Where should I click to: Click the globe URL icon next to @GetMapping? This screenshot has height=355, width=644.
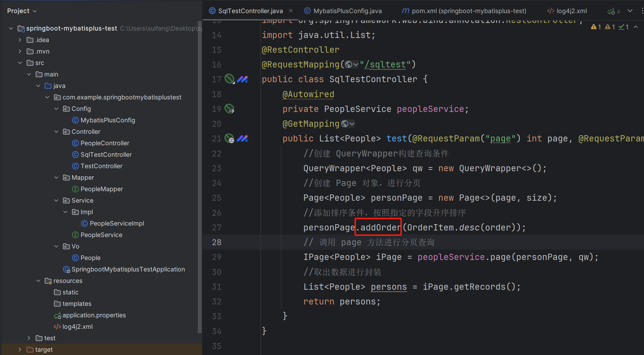[x=348, y=124]
